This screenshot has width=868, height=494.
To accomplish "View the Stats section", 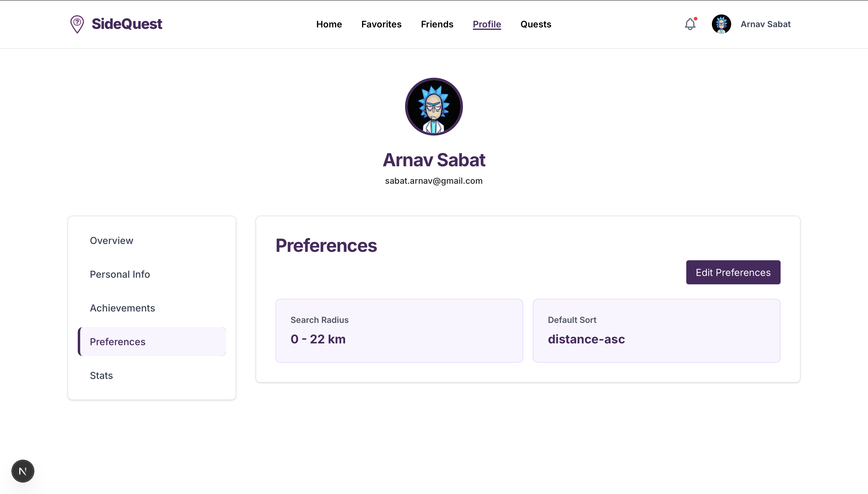I will pyautogui.click(x=101, y=376).
